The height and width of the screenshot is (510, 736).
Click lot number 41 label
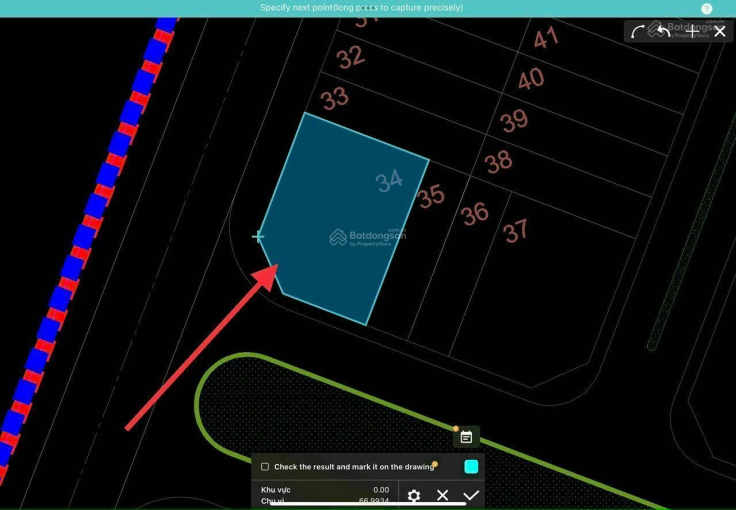pyautogui.click(x=546, y=39)
